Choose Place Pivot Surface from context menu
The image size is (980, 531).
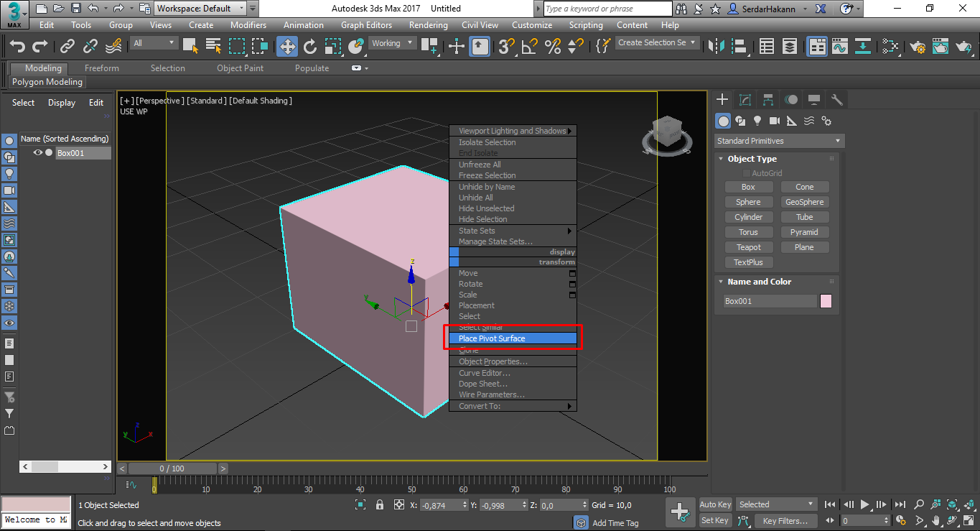tap(512, 338)
